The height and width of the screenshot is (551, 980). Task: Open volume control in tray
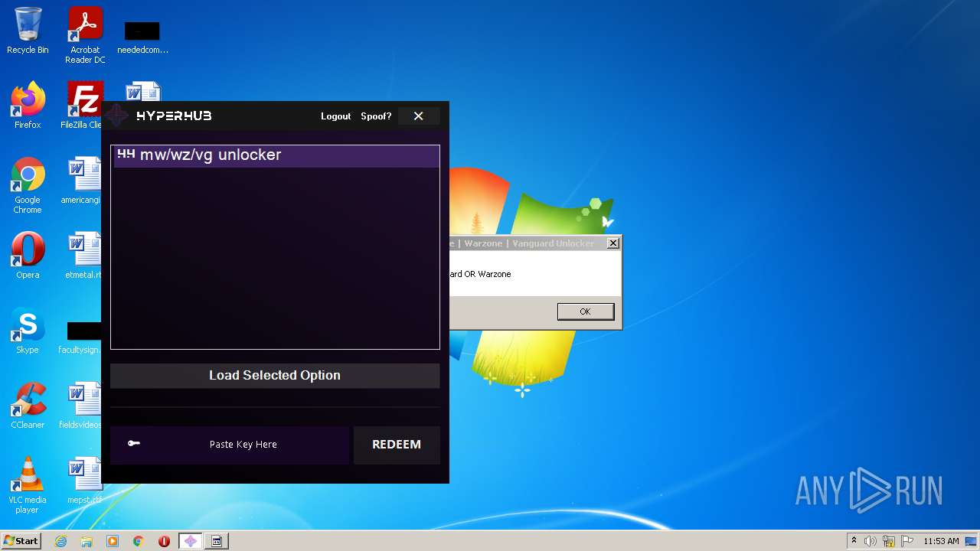(x=871, y=541)
